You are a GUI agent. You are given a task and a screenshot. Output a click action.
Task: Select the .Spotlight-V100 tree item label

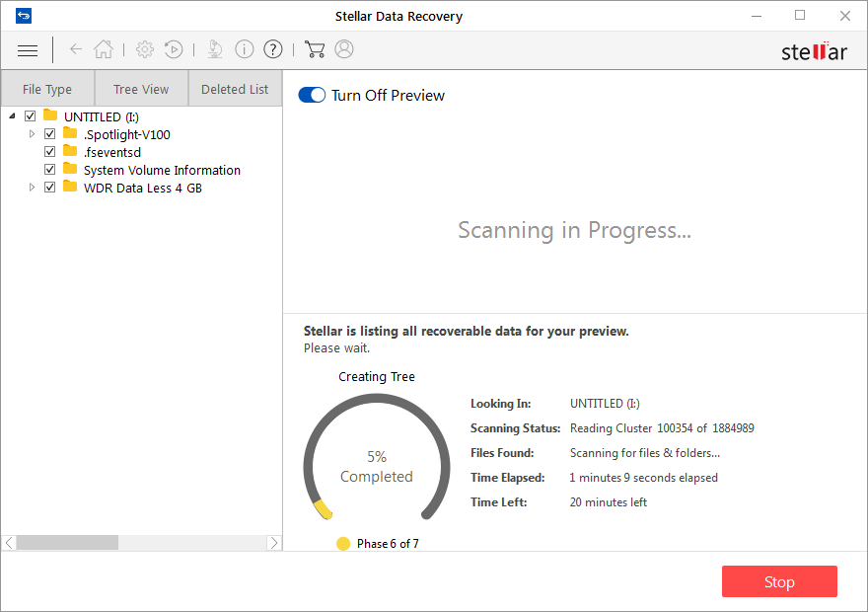pyautogui.click(x=127, y=134)
